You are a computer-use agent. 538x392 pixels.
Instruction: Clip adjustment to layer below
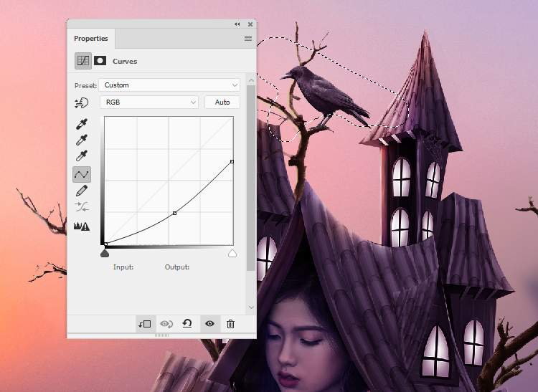[x=144, y=324]
